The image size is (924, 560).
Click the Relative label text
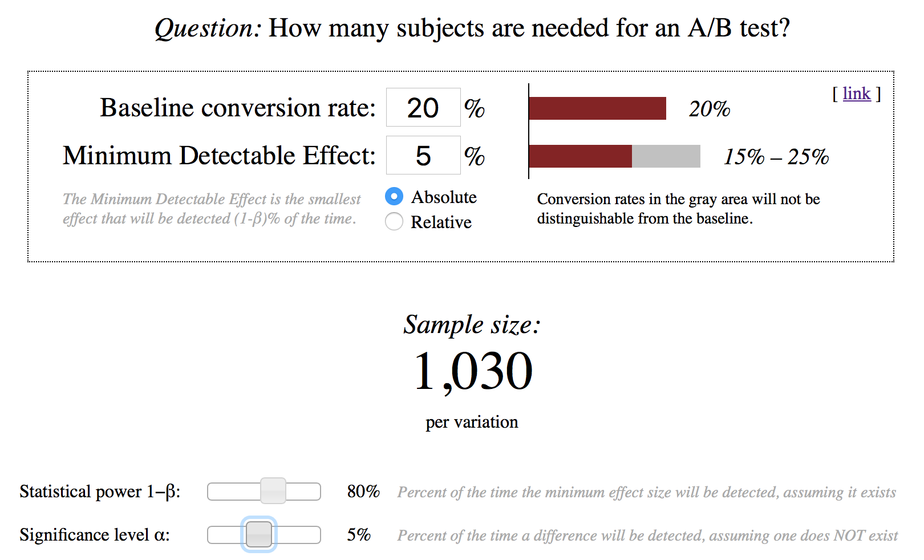click(441, 222)
